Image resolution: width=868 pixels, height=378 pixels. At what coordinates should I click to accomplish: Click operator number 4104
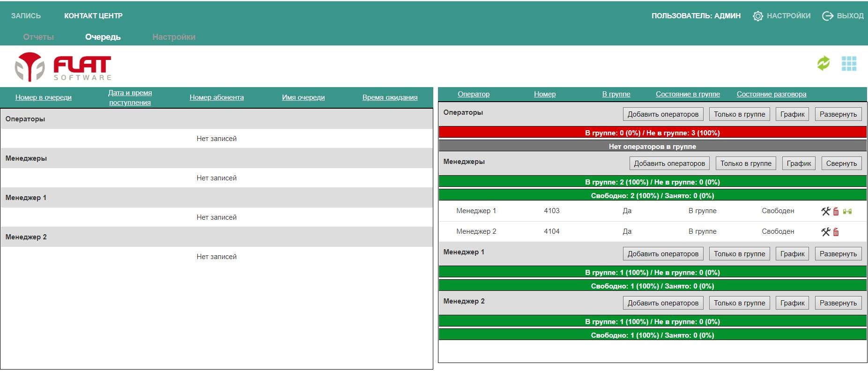click(552, 231)
